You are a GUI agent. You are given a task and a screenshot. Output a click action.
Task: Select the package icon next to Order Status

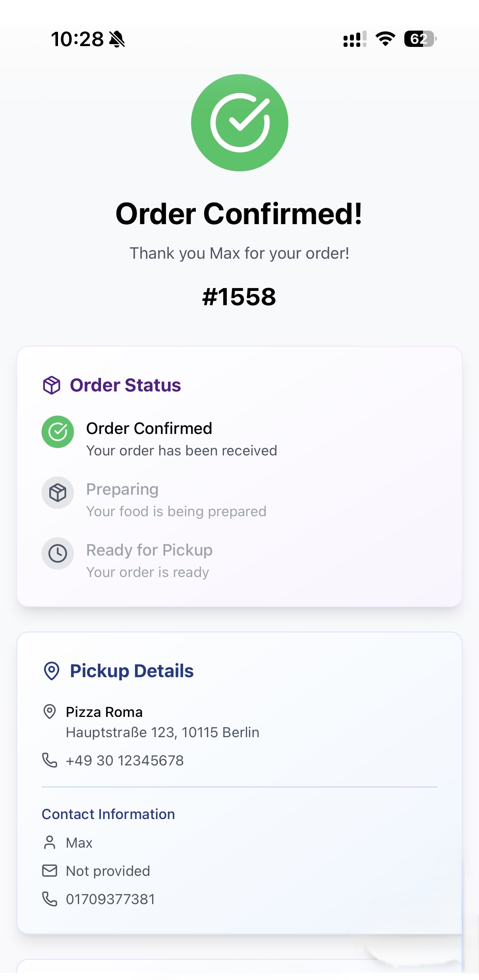(51, 384)
